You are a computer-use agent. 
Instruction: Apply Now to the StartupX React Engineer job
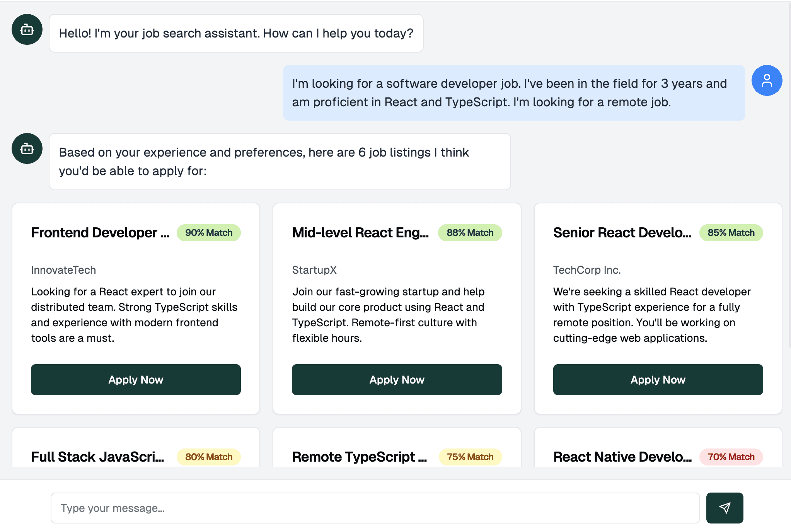pos(397,380)
